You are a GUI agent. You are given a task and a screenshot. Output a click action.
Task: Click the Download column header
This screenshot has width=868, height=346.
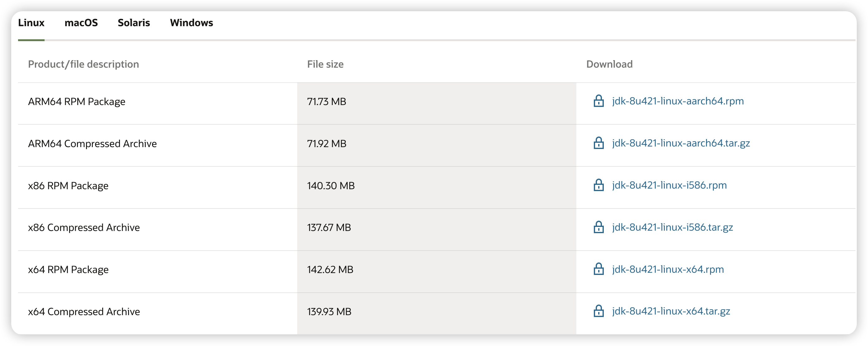tap(609, 64)
